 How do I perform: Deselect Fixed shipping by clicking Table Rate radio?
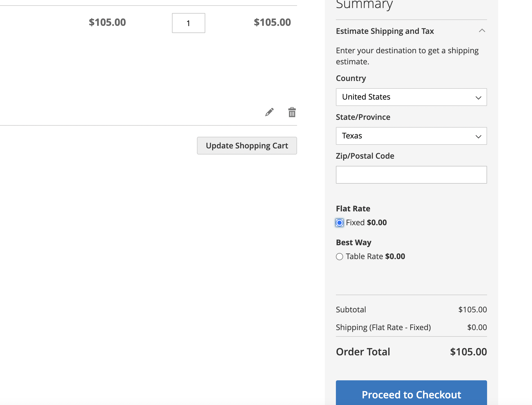[x=339, y=257]
